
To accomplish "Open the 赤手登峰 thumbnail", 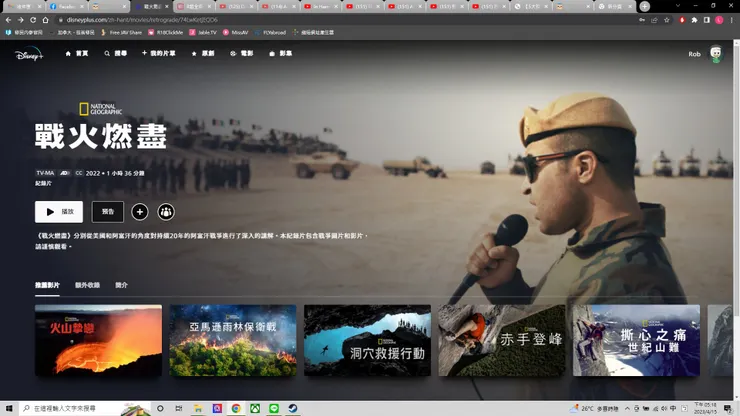I will (x=502, y=340).
